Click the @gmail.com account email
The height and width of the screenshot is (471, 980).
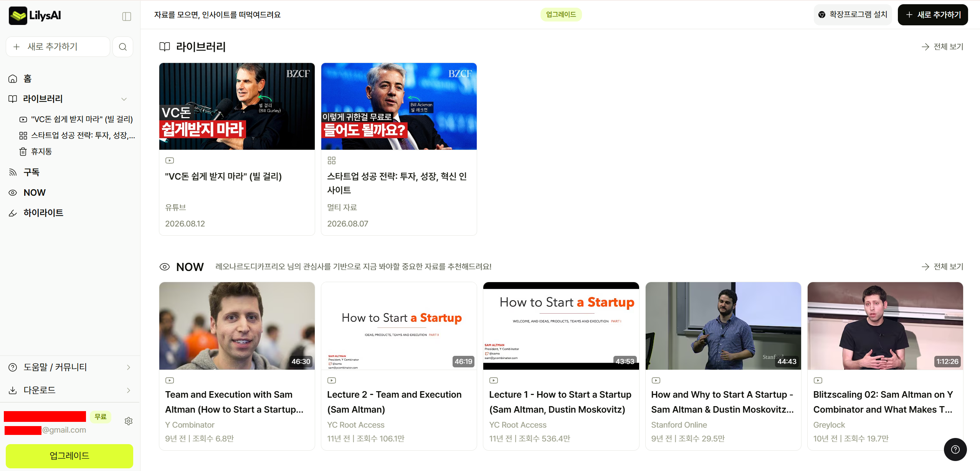[64, 430]
